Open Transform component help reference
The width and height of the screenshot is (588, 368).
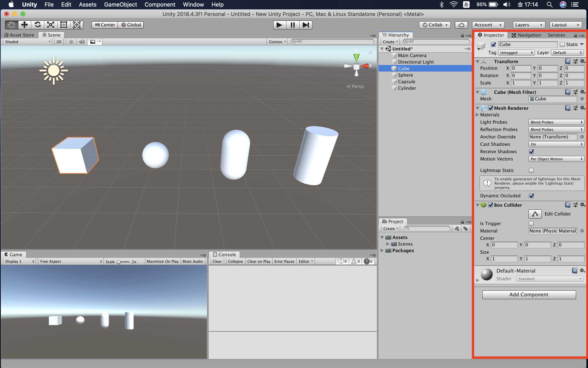click(x=568, y=61)
